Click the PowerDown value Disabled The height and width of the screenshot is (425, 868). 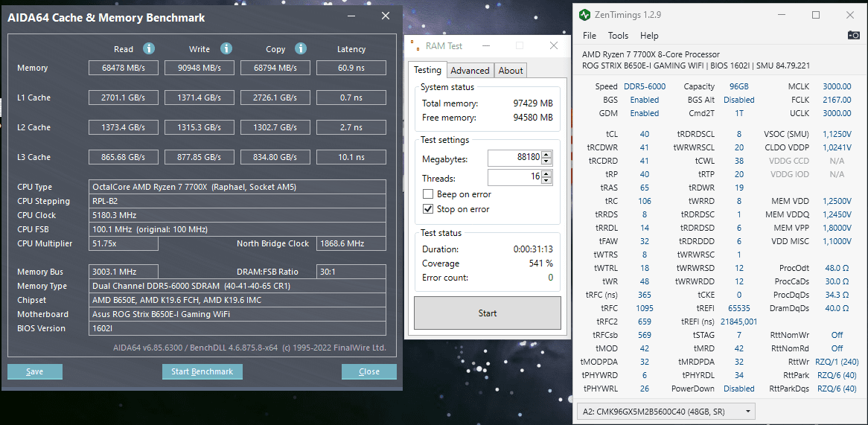739,389
